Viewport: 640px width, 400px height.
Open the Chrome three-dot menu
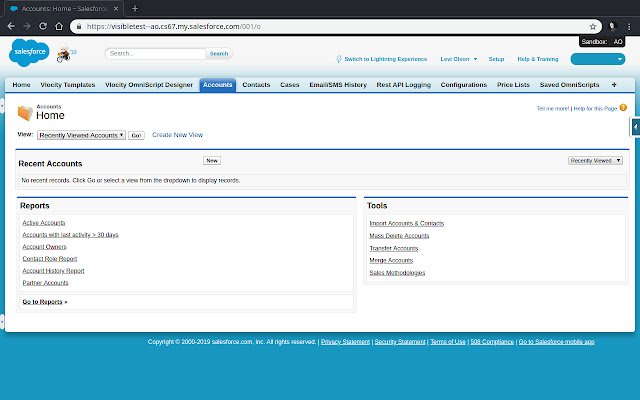629,27
